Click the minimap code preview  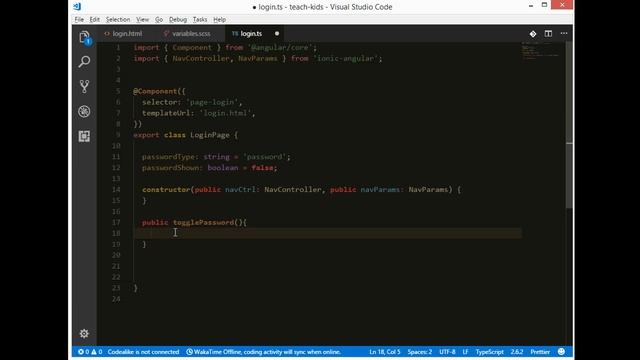click(x=541, y=50)
